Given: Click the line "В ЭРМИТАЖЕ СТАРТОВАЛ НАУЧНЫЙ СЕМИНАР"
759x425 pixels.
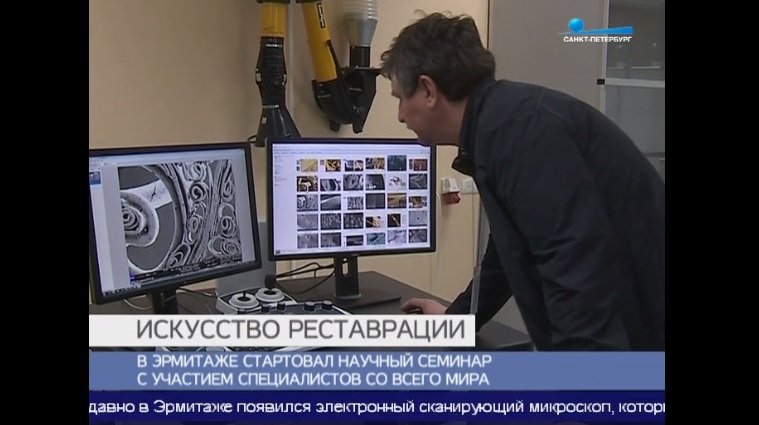Looking at the screenshot, I should (x=314, y=361).
